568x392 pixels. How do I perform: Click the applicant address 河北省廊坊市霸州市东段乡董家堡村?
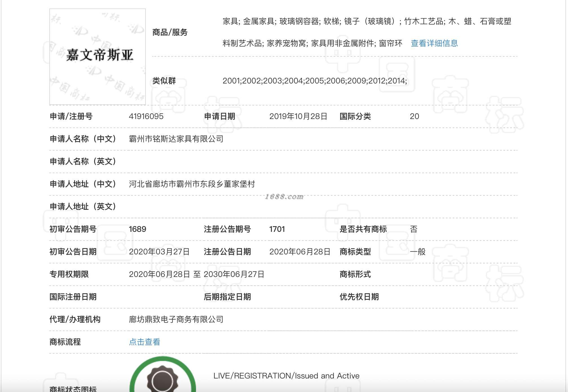click(192, 184)
